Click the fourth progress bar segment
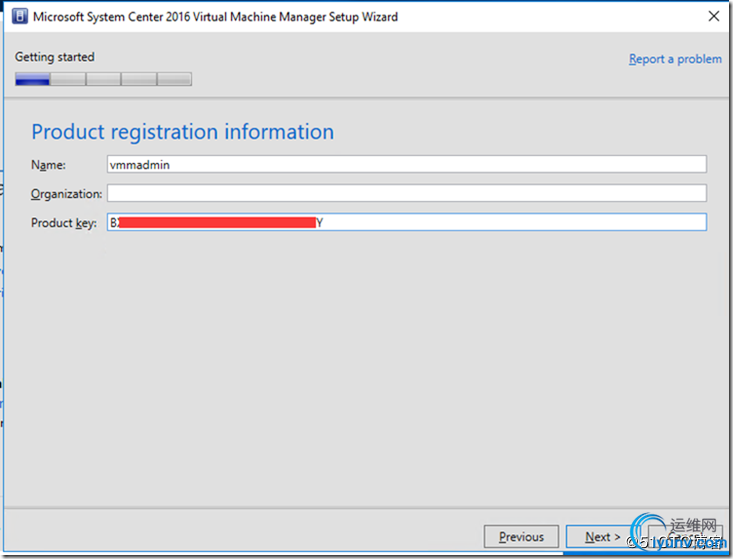Viewport: 733px width, 559px height. coord(139,80)
